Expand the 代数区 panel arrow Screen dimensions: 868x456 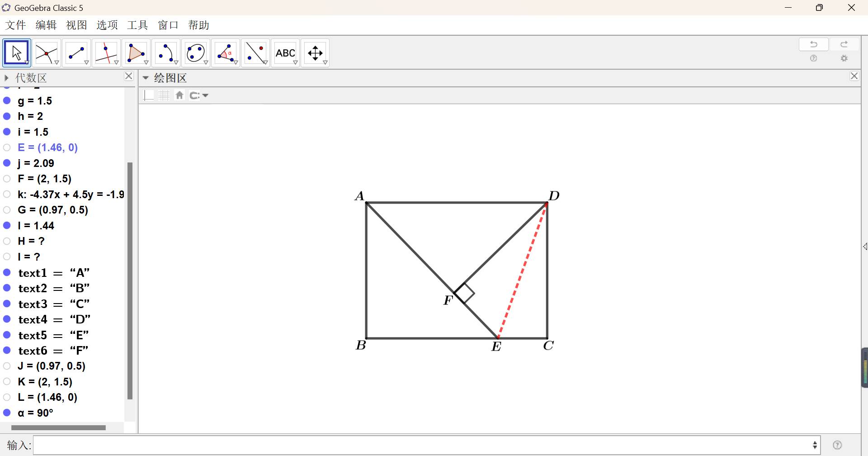pos(6,78)
